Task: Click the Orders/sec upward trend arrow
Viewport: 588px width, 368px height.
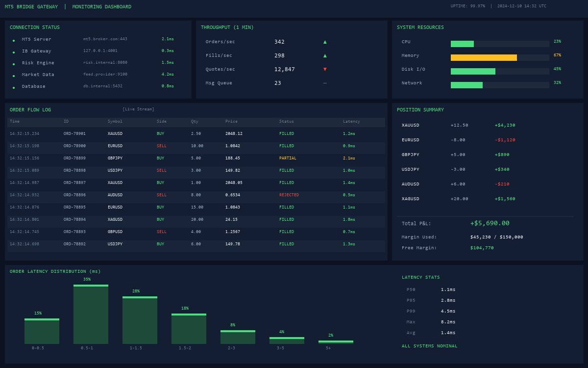Action: 325,42
